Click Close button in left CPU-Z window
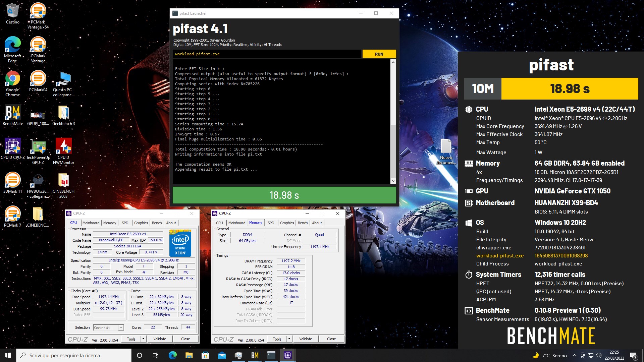 (x=185, y=339)
